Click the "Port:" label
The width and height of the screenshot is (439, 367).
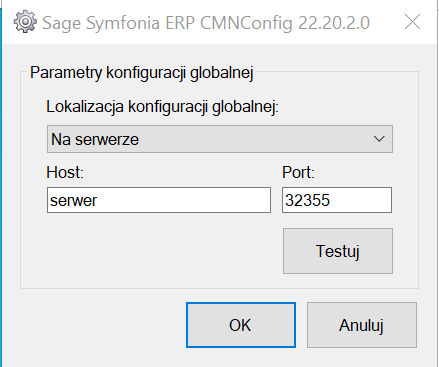(x=298, y=173)
